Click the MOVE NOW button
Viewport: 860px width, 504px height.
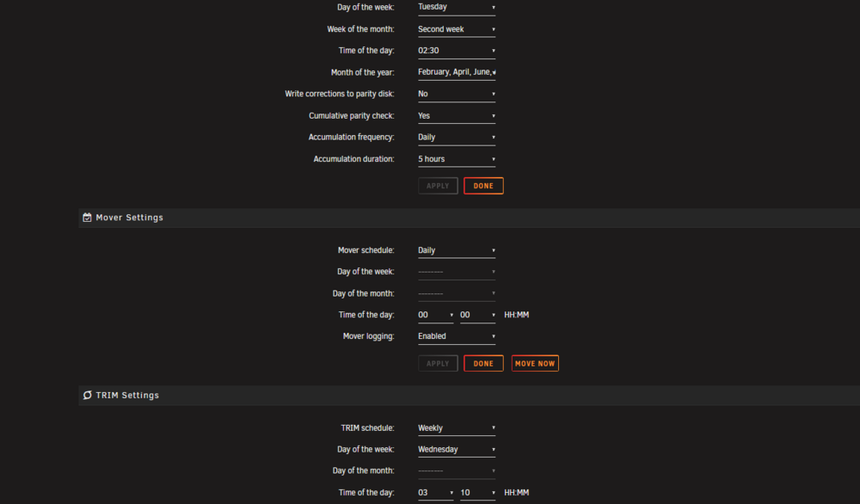coord(535,364)
